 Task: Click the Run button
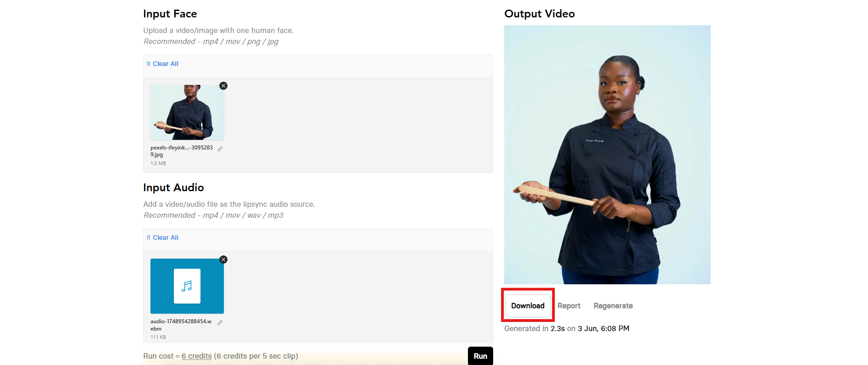click(x=480, y=356)
